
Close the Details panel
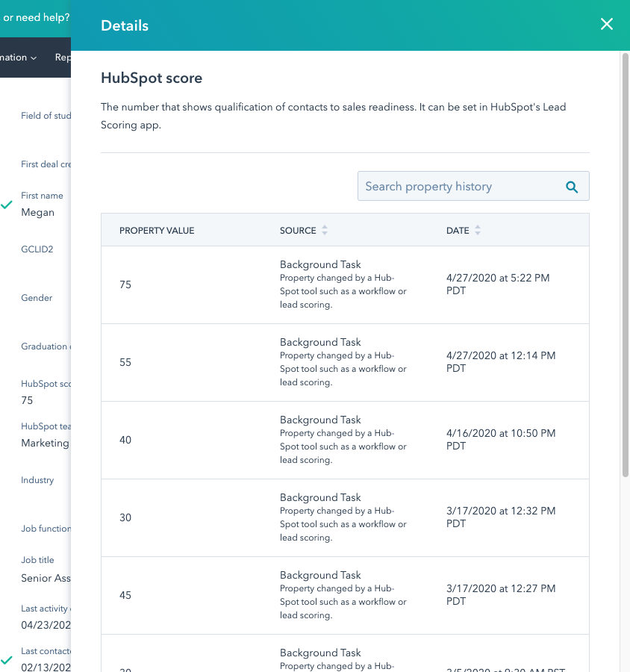pyautogui.click(x=606, y=24)
